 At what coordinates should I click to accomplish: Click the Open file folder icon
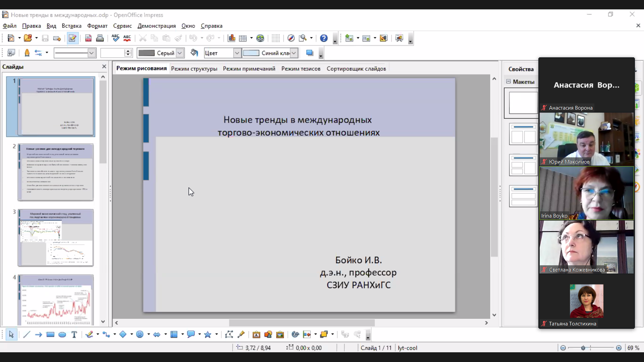[x=28, y=38]
